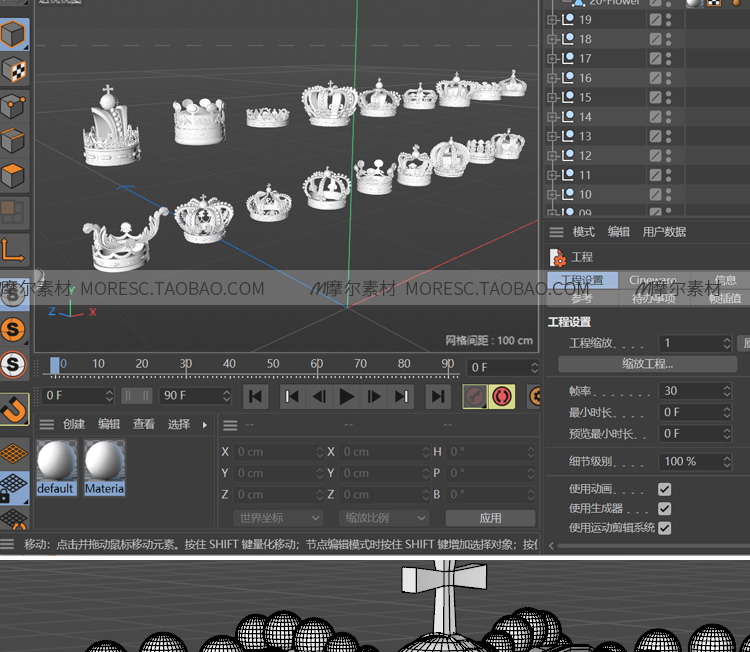750x652 pixels.
Task: Open coordinates panel hamburger menu
Action: [230, 425]
